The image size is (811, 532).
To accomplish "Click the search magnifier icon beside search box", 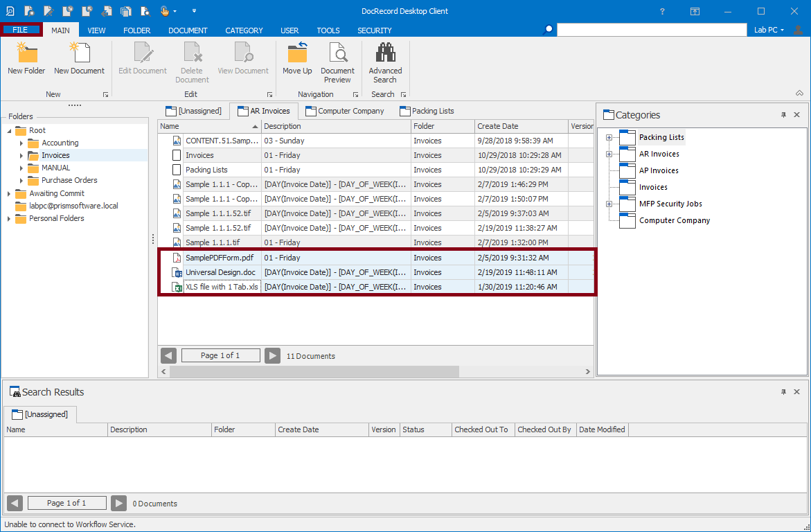I will tap(548, 30).
